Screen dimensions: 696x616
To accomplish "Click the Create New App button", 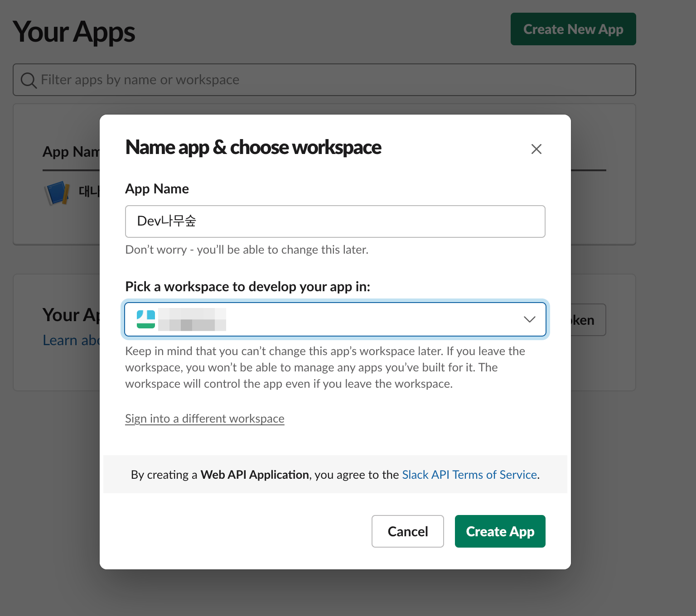I will click(x=573, y=29).
